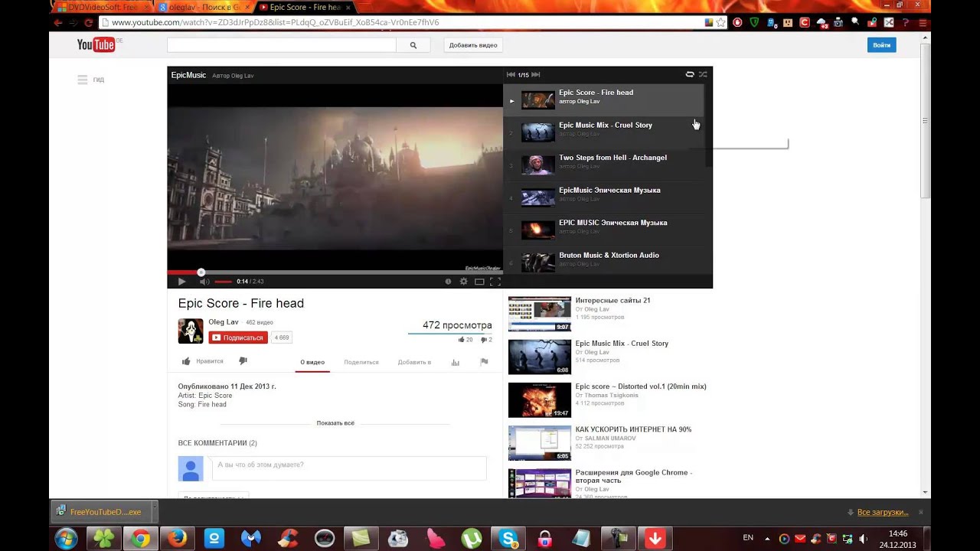
Task: Dislike the video thumbs down icon
Action: (x=243, y=360)
